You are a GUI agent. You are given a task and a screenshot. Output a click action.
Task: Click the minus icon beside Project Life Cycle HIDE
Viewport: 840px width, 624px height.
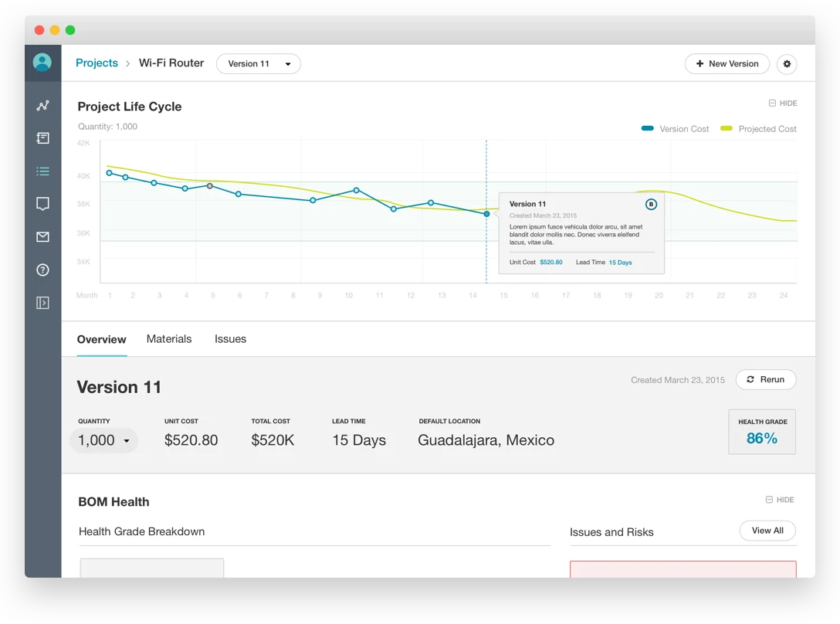[772, 103]
